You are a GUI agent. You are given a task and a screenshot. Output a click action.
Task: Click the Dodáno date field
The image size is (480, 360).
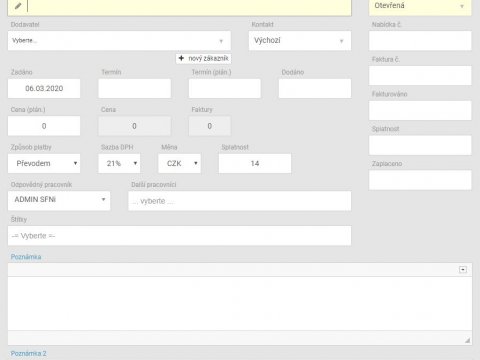pyautogui.click(x=315, y=88)
